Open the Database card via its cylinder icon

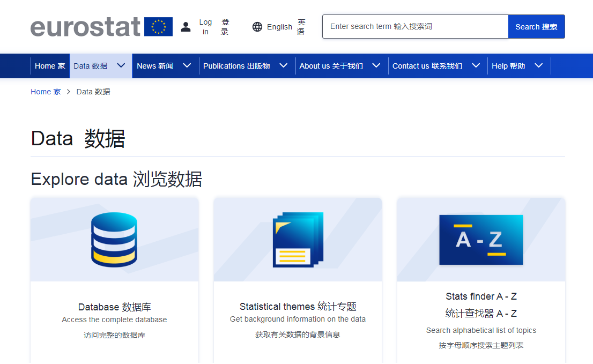pyautogui.click(x=114, y=239)
